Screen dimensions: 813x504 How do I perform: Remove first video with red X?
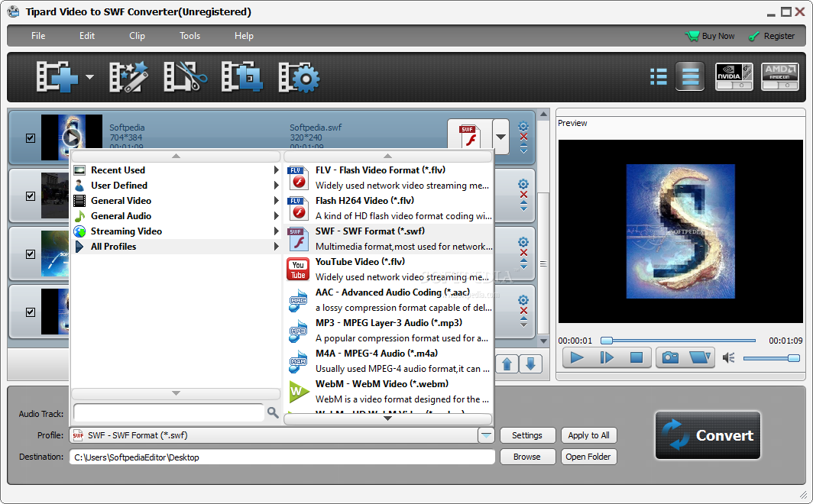pyautogui.click(x=523, y=137)
